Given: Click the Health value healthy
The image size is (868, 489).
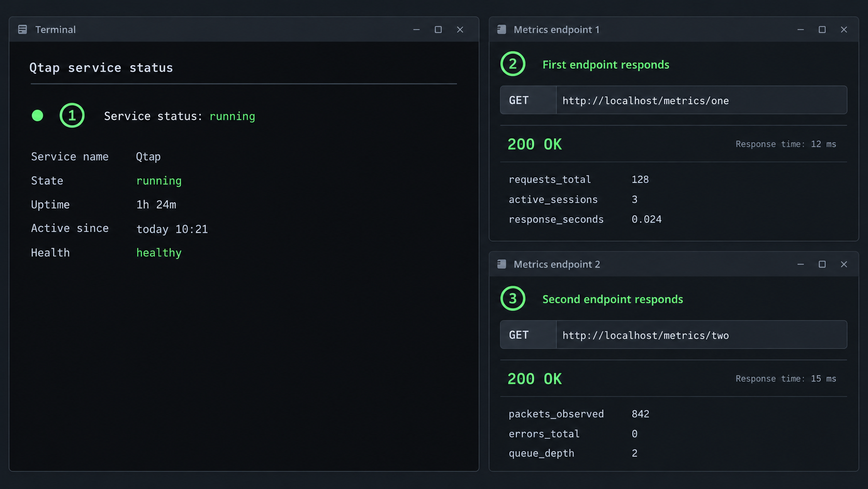Looking at the screenshot, I should [159, 253].
